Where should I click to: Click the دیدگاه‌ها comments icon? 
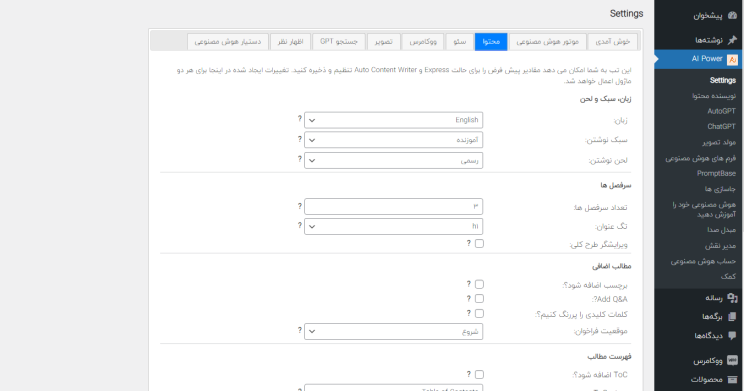[732, 335]
